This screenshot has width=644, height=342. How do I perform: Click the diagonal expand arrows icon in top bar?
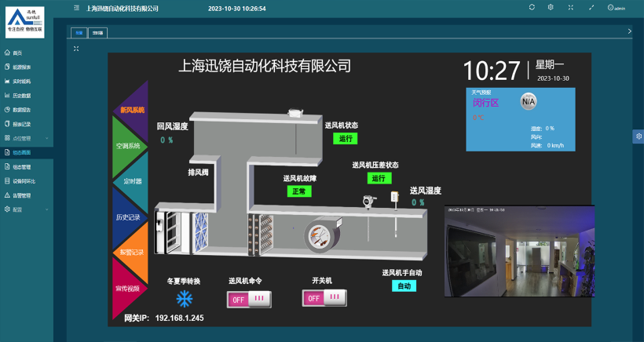tap(591, 7)
